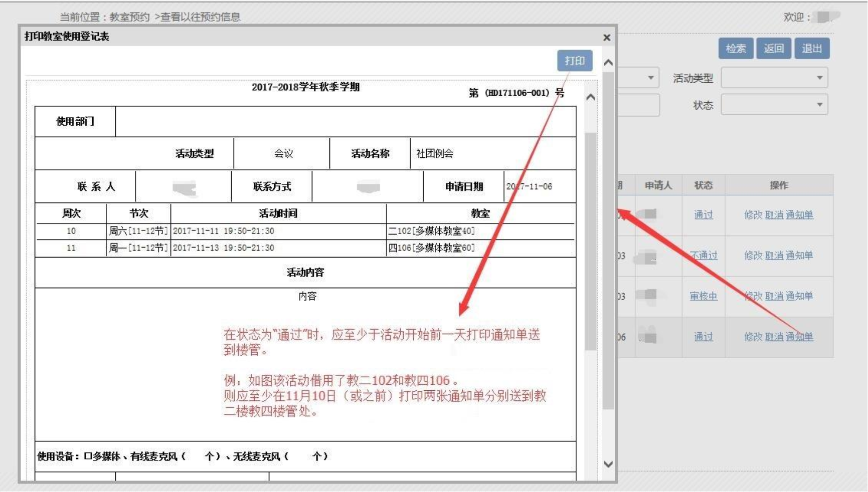Open 通知单 in the first 通过 row
This screenshot has width=868, height=492.
tap(799, 215)
